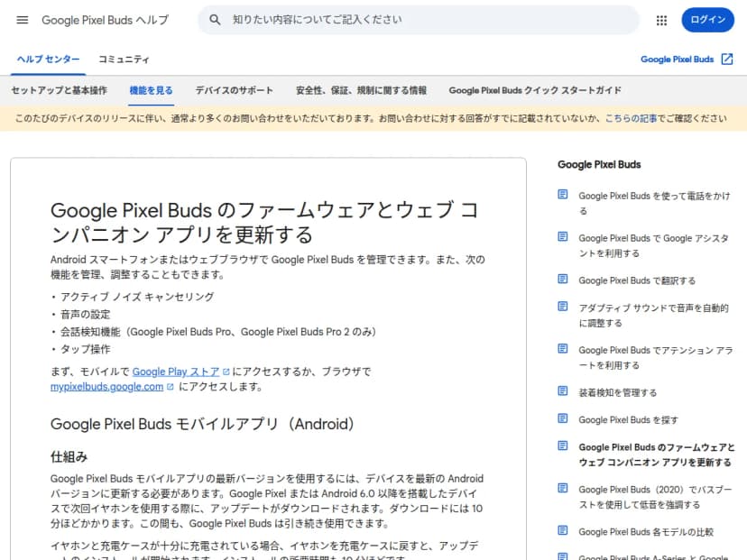Open article Google Pixel Buds を探す

[629, 419]
